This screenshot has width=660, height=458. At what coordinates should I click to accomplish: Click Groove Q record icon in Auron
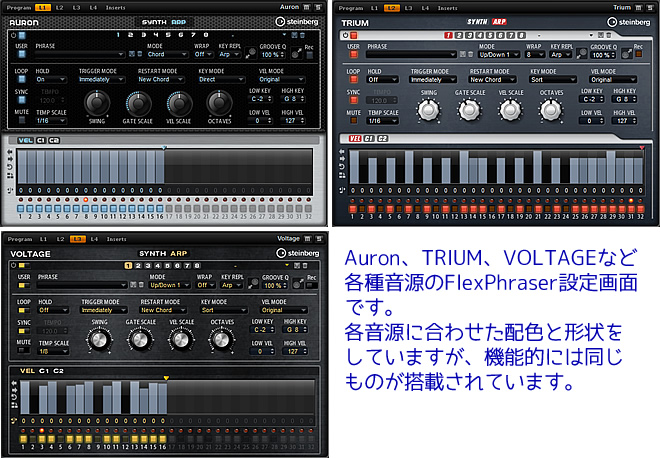[251, 53]
